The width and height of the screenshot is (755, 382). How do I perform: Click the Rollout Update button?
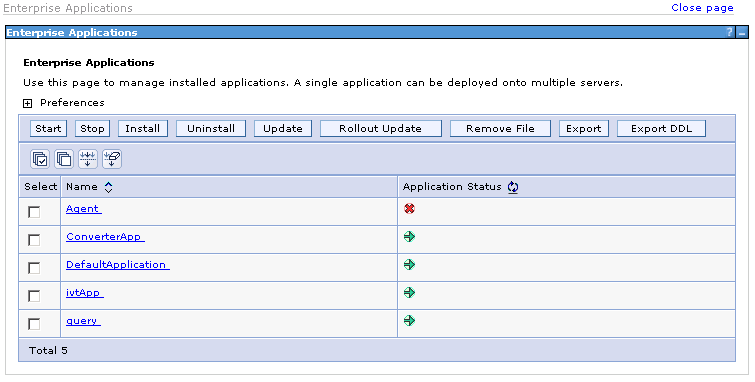pos(380,129)
